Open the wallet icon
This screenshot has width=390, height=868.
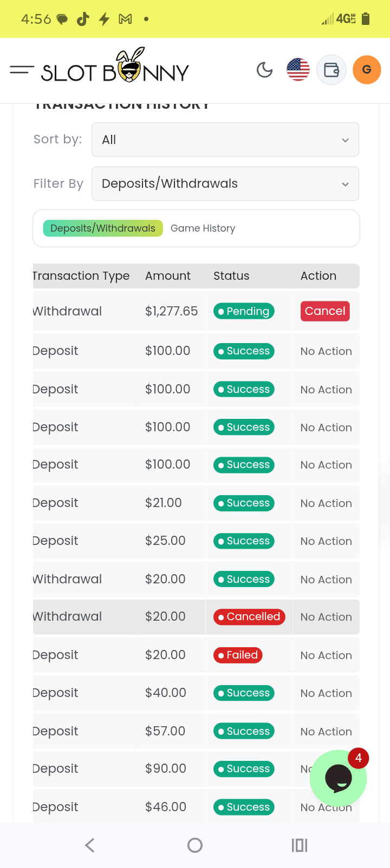331,70
